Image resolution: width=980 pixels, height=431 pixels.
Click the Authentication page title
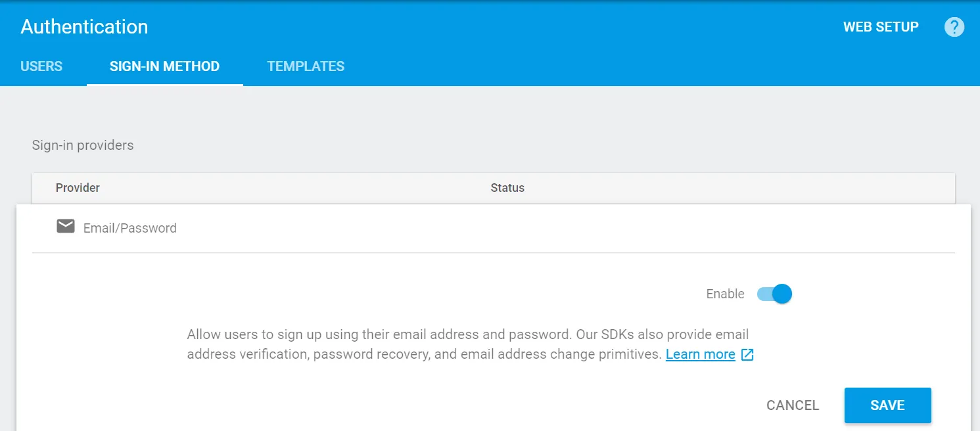coord(84,27)
